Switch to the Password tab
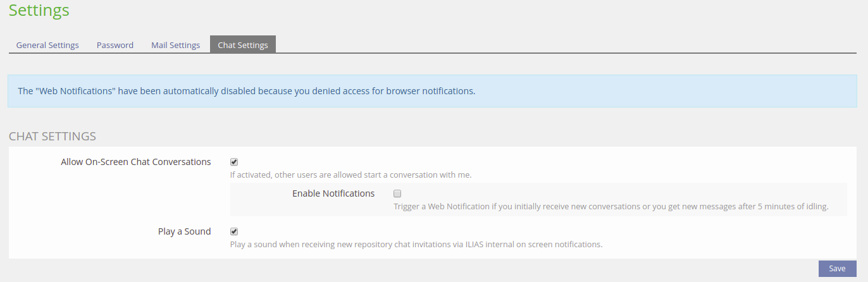 (115, 45)
